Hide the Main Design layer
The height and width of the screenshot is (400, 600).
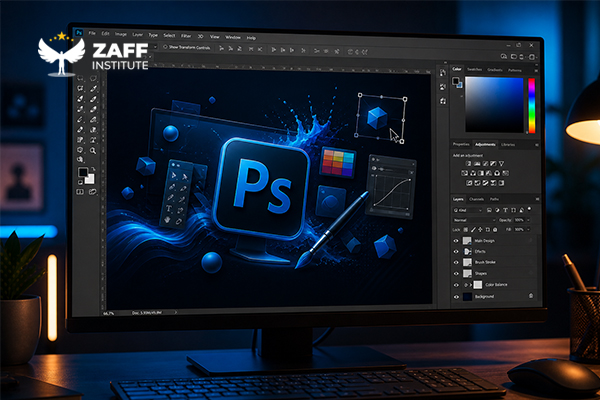tap(456, 241)
